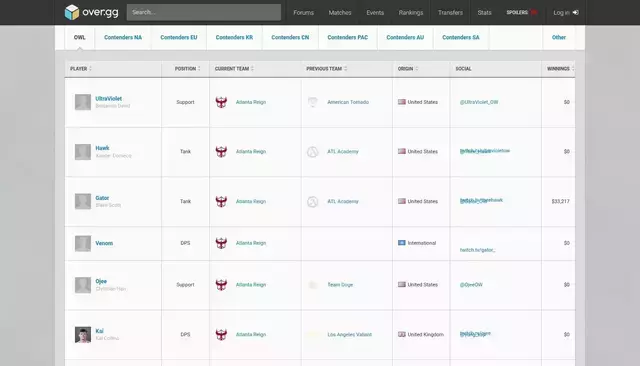Switch to Contenders CN tab

(x=290, y=37)
